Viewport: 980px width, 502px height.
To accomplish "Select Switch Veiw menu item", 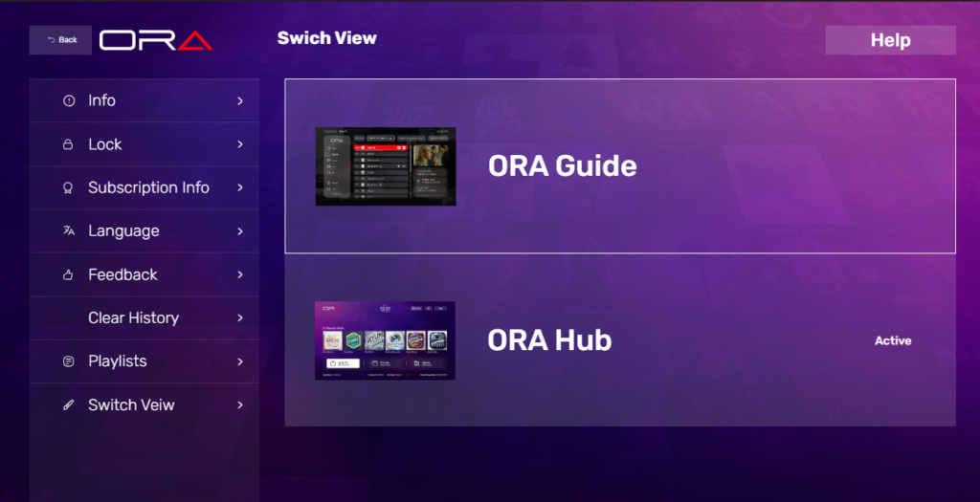I will click(x=145, y=404).
